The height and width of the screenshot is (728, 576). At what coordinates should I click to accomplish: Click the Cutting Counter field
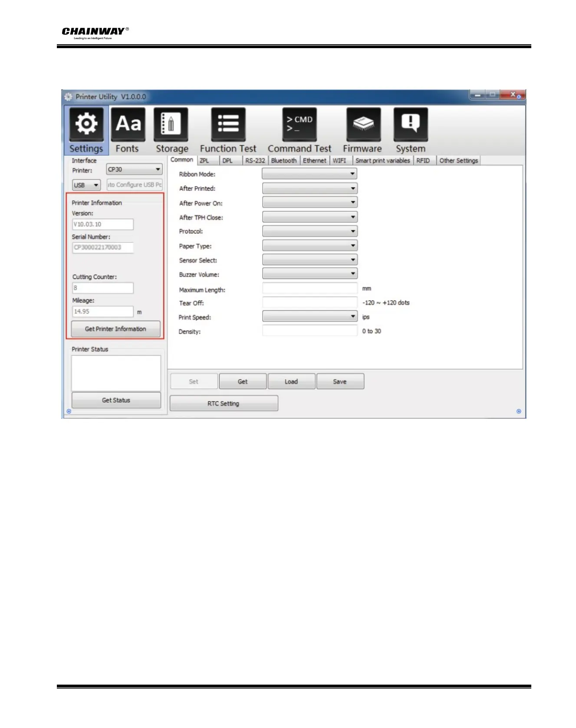pos(102,288)
